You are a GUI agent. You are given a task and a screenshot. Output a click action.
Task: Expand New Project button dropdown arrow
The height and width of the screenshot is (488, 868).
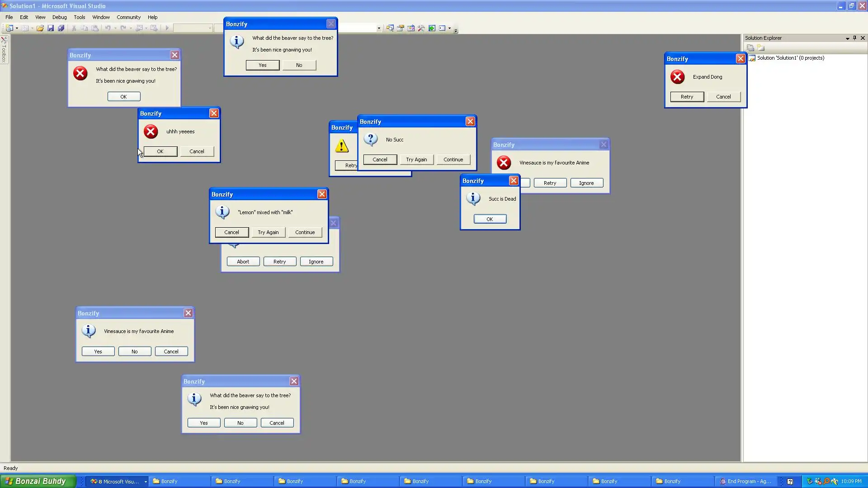click(17, 28)
